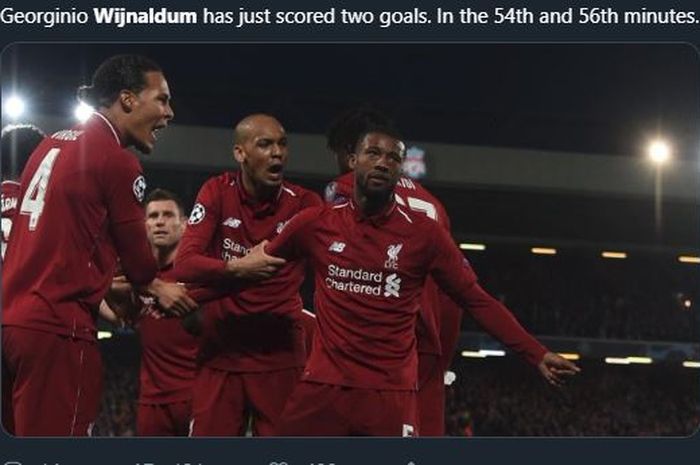The width and height of the screenshot is (700, 465).
Task: Click the number 4 jersey in photo
Action: pos(40,190)
